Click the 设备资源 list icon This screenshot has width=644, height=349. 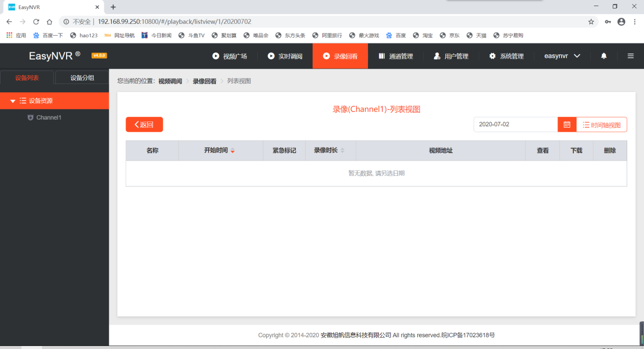(x=23, y=101)
